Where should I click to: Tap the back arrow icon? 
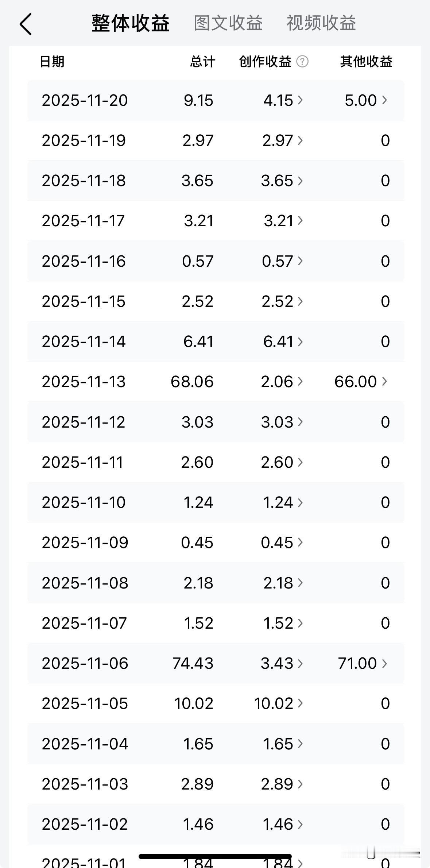pos(26,24)
